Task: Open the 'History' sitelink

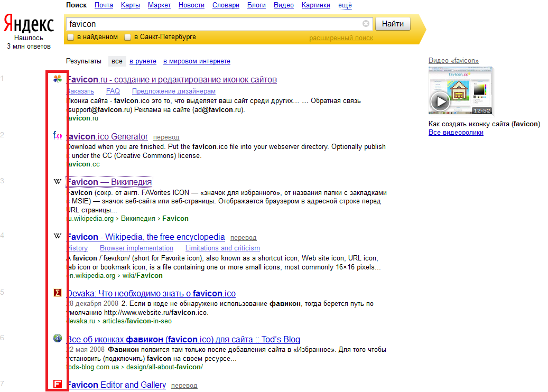Action: click(78, 248)
